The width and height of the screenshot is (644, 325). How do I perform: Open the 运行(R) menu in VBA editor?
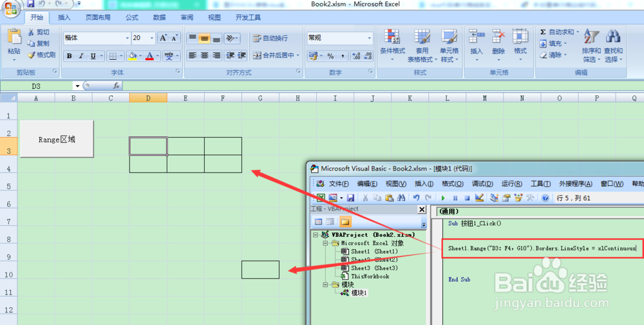pos(512,184)
